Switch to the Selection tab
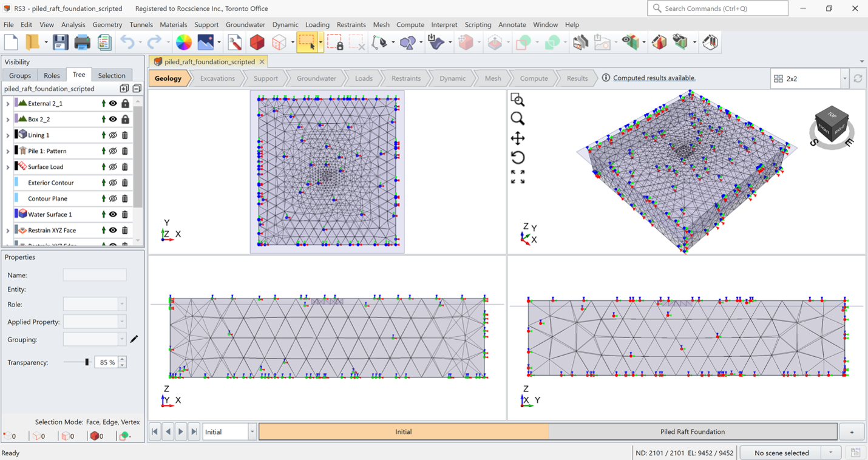This screenshot has width=868, height=460. (112, 75)
